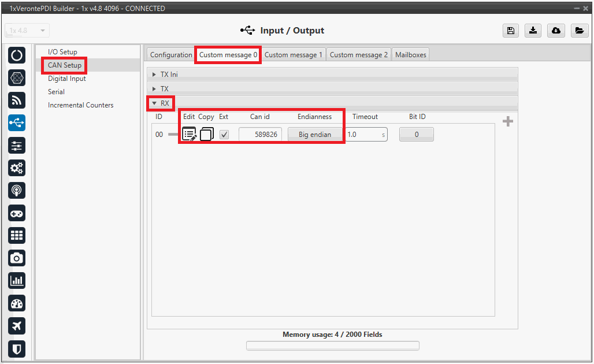Viewport: 594px width, 364px height.
Task: Open the gamepad panel in sidebar
Action: pyautogui.click(x=17, y=213)
